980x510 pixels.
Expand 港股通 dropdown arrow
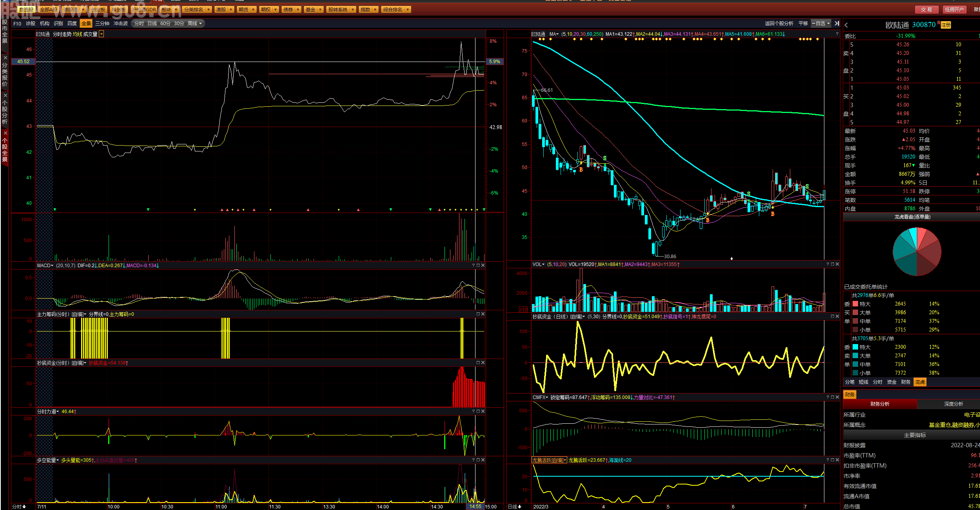coord(83,9)
